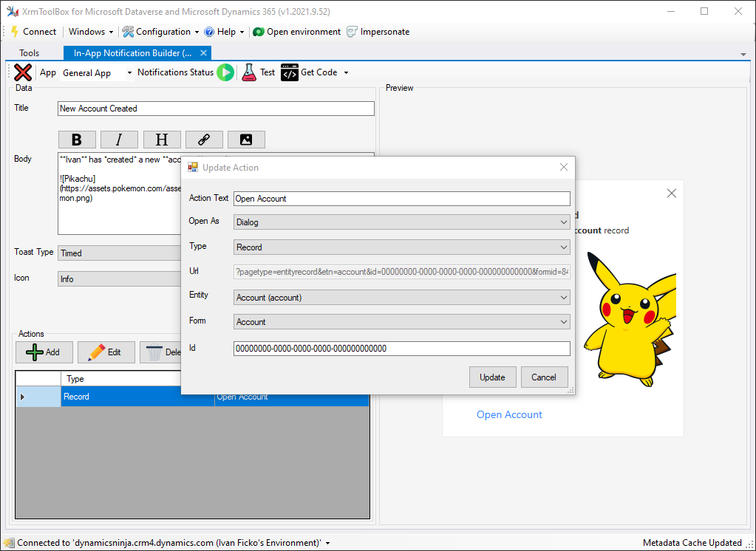Insert a hyperlink with the link icon
The width and height of the screenshot is (756, 551).
(x=204, y=140)
